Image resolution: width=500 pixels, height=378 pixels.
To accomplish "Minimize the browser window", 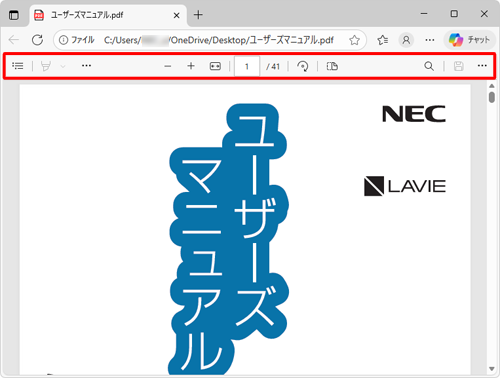I will click(424, 14).
